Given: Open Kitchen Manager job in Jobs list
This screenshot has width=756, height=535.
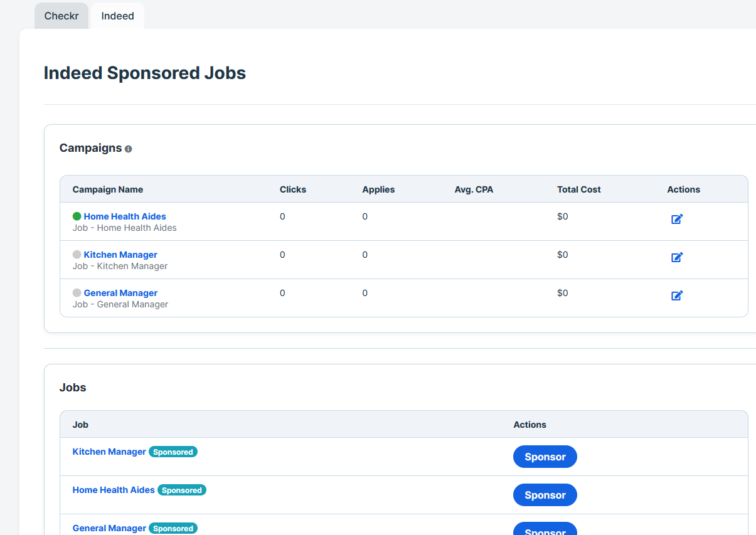Looking at the screenshot, I should click(x=109, y=452).
